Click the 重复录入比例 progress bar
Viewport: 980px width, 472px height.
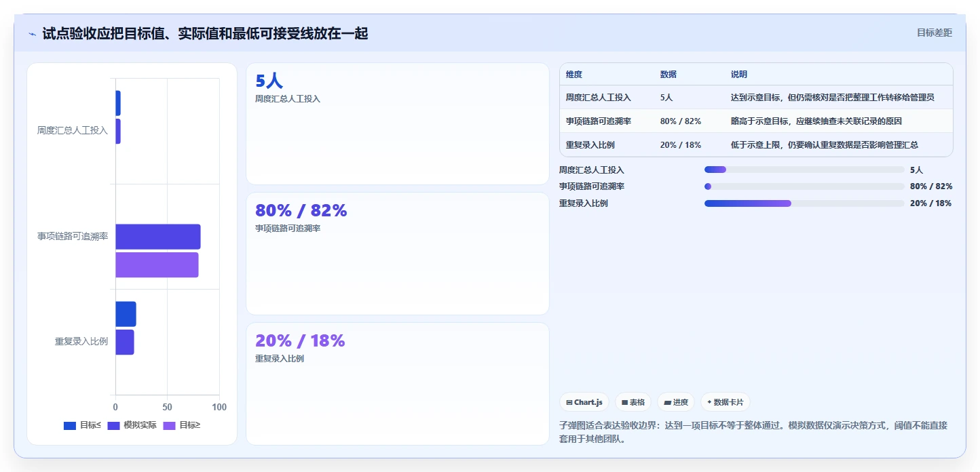804,203
